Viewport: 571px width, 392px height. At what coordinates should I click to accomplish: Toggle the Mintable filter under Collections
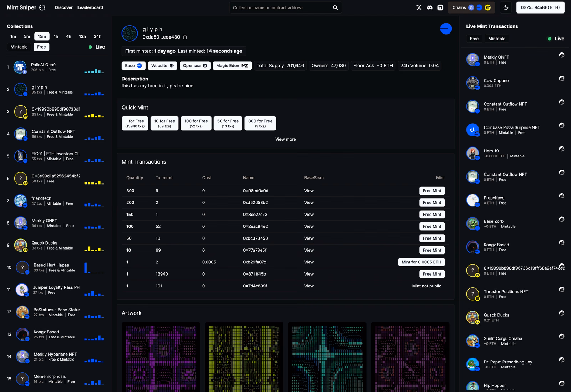19,47
